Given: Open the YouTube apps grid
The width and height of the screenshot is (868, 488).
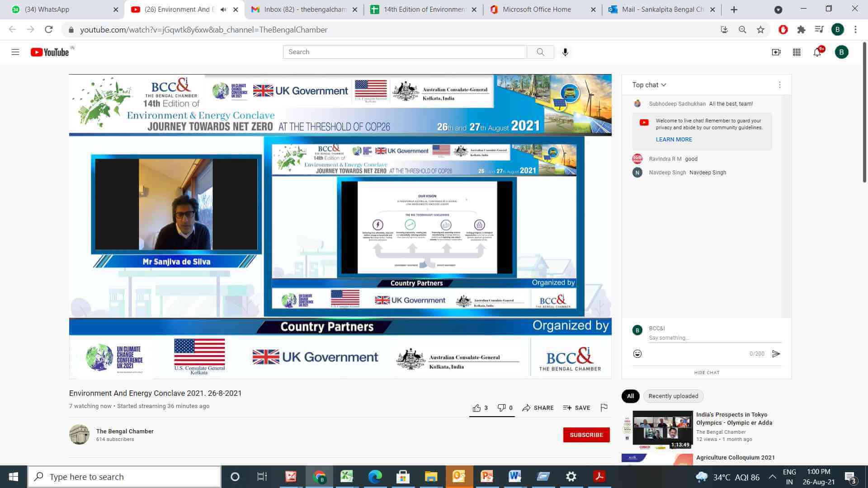Looking at the screenshot, I should (x=797, y=52).
